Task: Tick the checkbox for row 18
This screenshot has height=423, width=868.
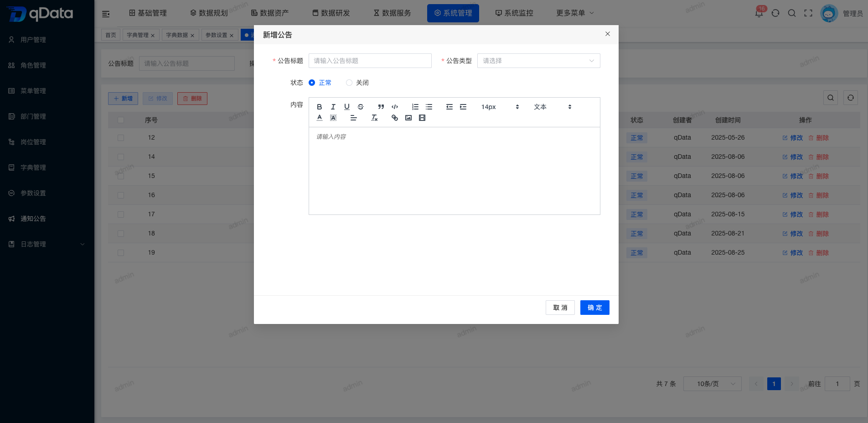Action: [121, 233]
